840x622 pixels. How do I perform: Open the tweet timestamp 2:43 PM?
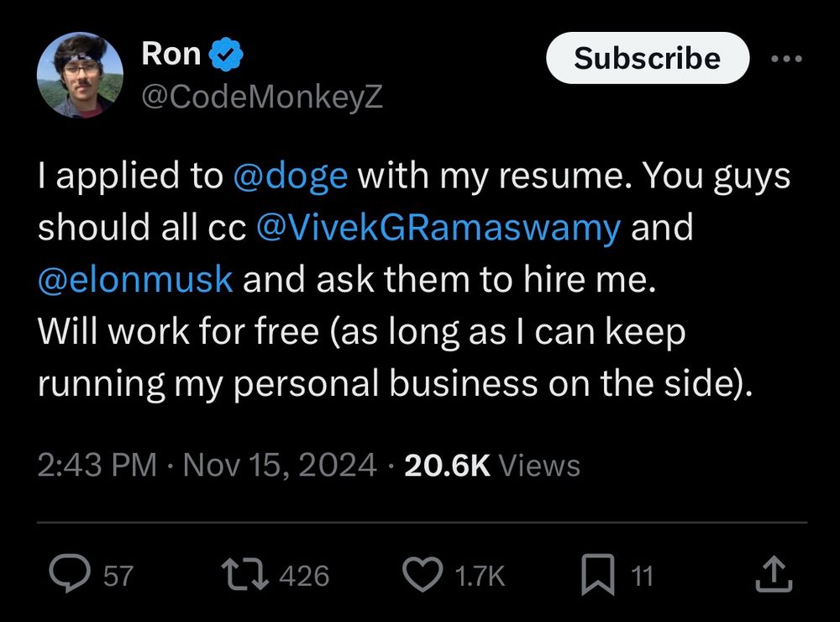click(97, 465)
